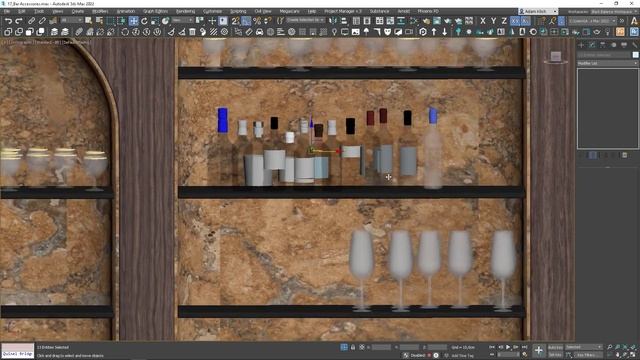Toggle Angle Snap in main toolbar
Screen dimensions: 640x360
coord(246,21)
